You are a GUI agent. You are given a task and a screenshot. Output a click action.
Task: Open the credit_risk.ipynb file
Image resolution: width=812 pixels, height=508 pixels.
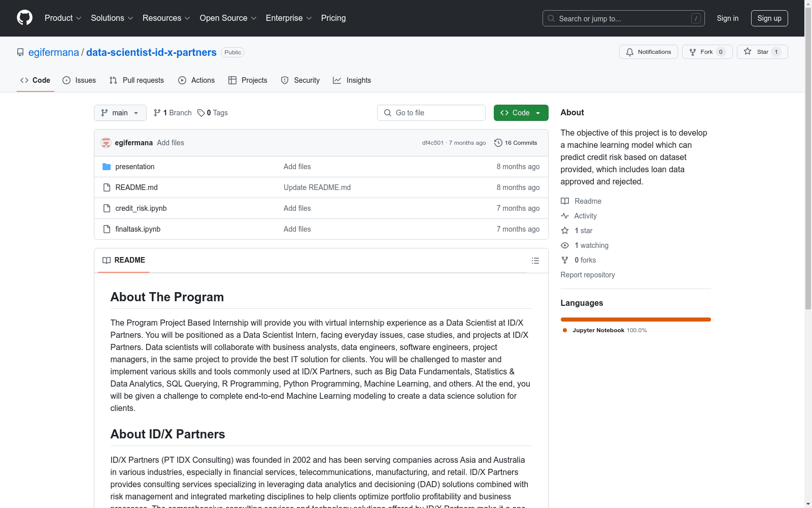[141, 208]
